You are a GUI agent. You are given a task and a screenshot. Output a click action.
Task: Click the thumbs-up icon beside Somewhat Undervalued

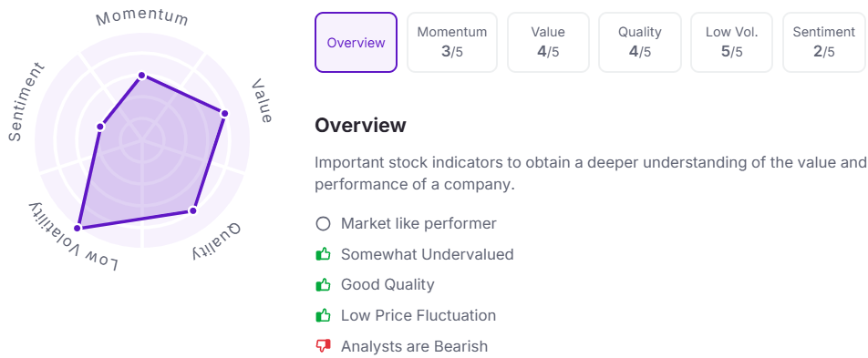click(323, 254)
